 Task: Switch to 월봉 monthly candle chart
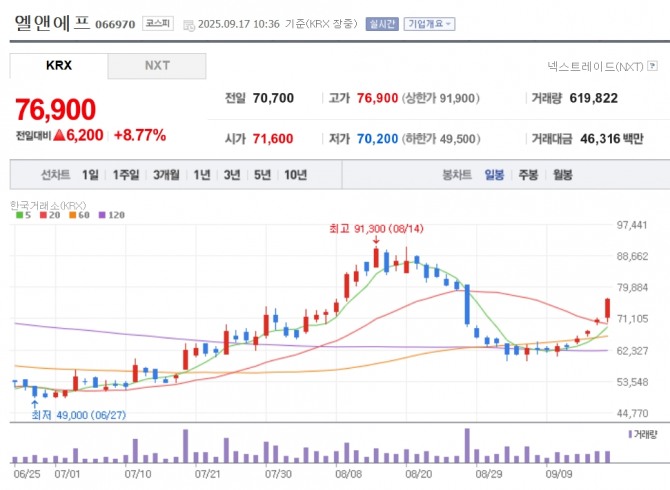point(562,174)
